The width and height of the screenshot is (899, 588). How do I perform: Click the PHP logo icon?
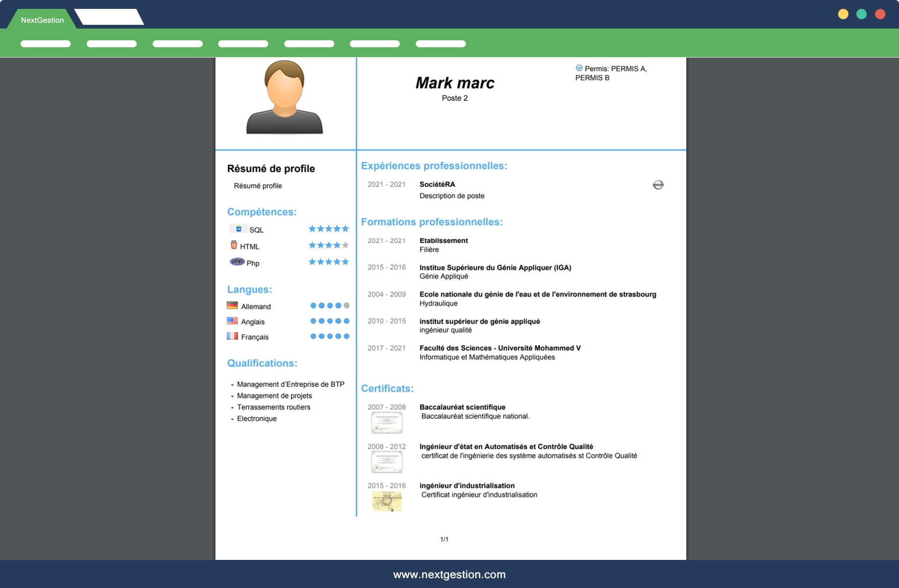tap(237, 262)
